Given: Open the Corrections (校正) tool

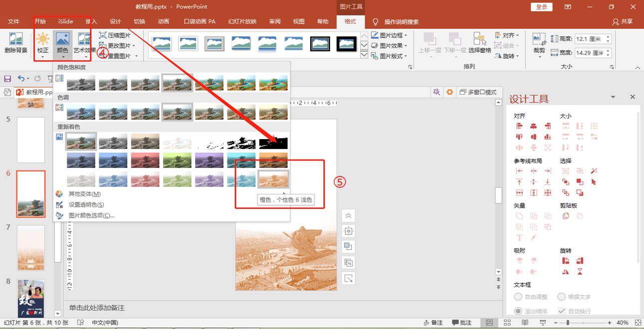Looking at the screenshot, I should (43, 42).
